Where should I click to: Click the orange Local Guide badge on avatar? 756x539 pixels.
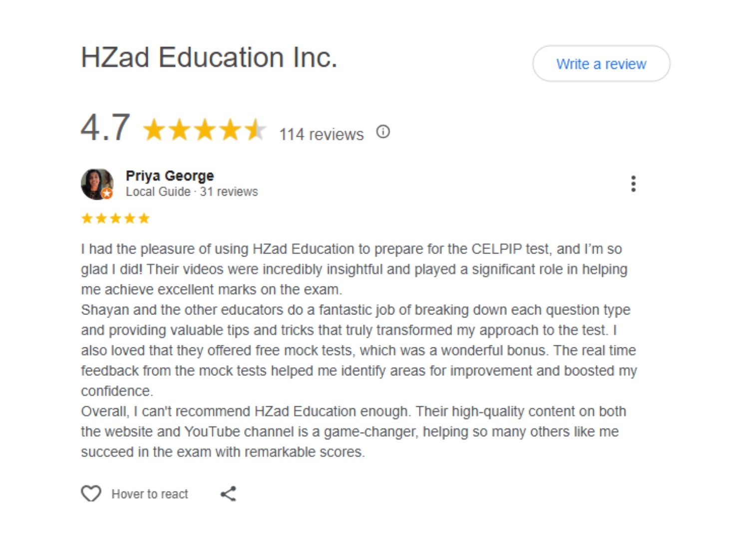[x=107, y=194]
